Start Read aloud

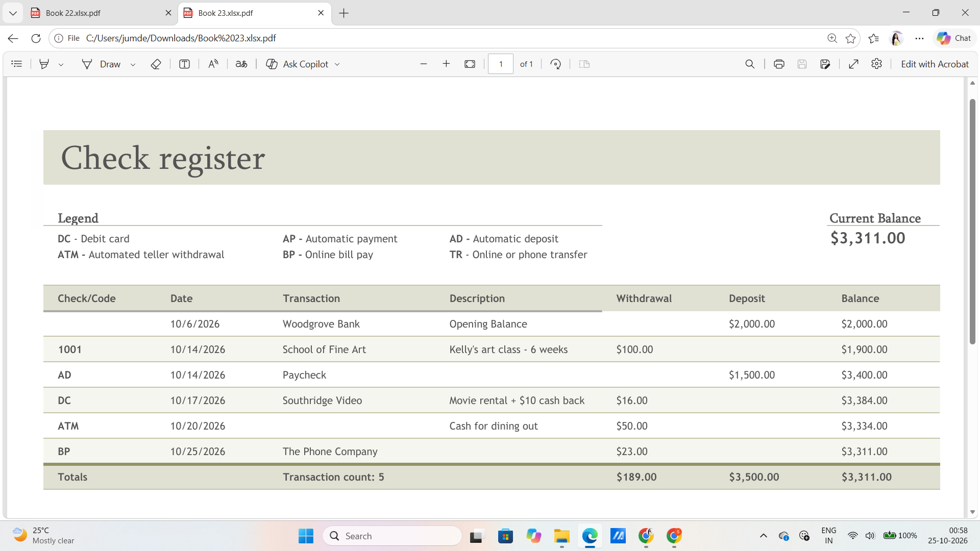213,64
